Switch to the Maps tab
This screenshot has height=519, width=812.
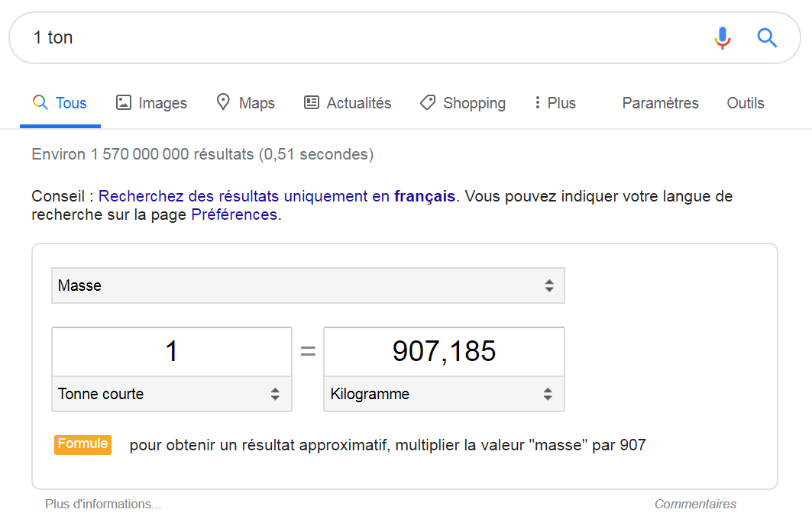pyautogui.click(x=245, y=103)
